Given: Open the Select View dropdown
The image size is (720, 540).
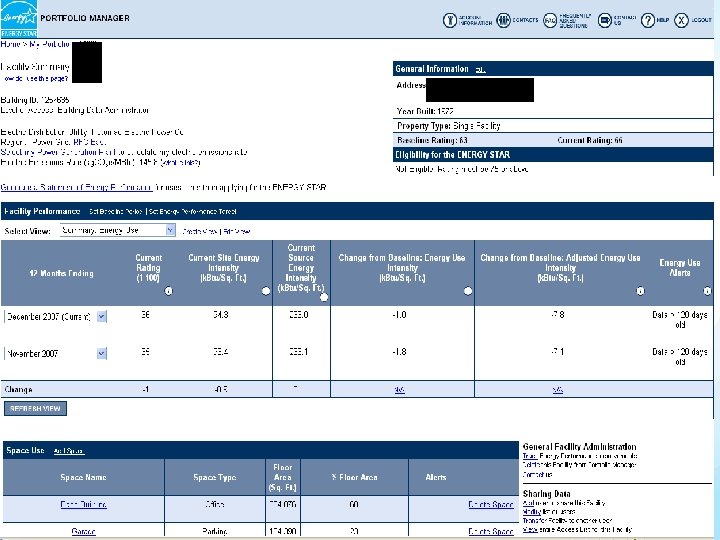Looking at the screenshot, I should (118, 230).
